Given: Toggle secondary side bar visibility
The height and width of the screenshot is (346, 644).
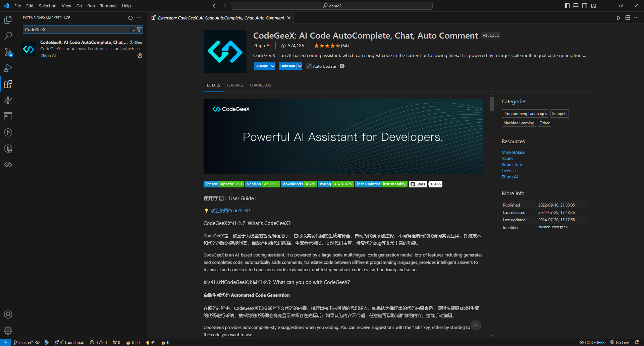Looking at the screenshot, I should [x=585, y=6].
